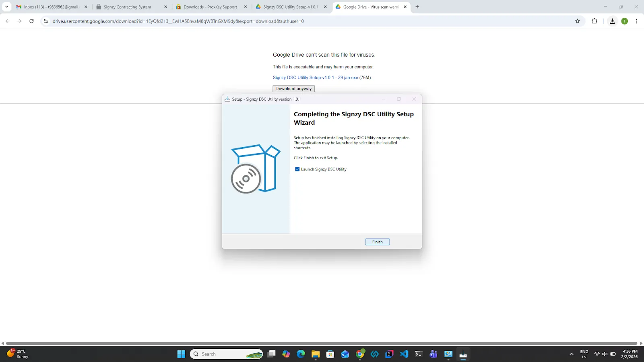Open the tab search dropdown arrow
The image size is (644, 362).
[x=6, y=7]
